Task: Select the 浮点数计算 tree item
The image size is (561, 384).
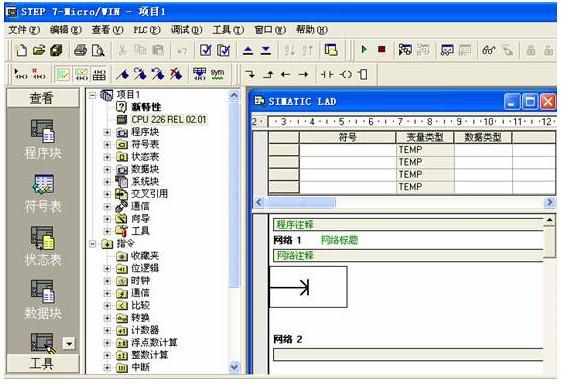Action: [x=154, y=342]
